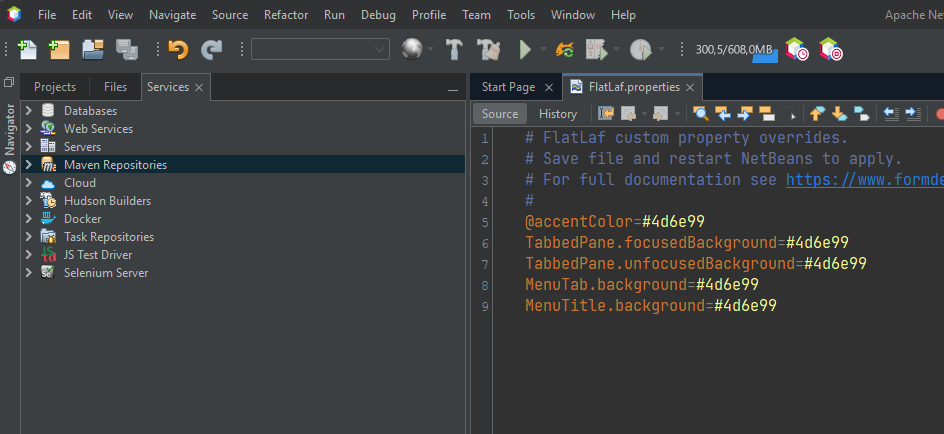The image size is (944, 434).
Task: Open the Refactor menu
Action: pos(286,15)
